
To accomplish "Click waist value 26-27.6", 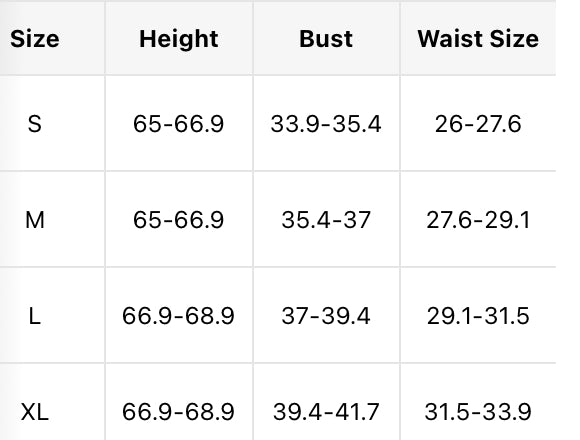I will click(478, 123).
